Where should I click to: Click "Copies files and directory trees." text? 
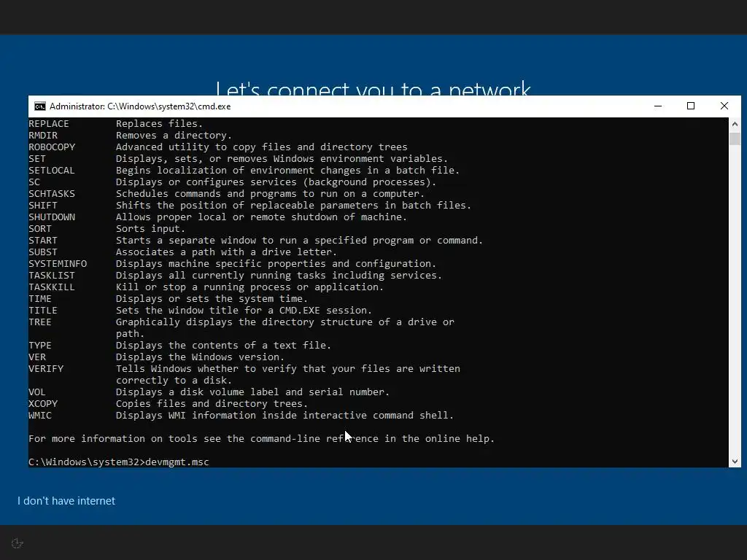point(212,404)
